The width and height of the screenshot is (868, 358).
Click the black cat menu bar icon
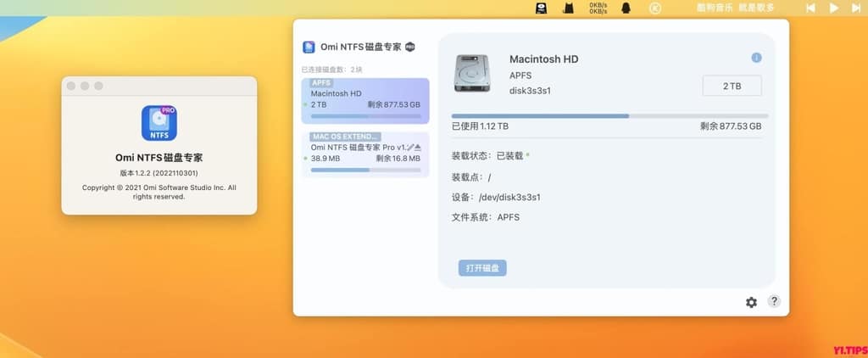[568, 8]
